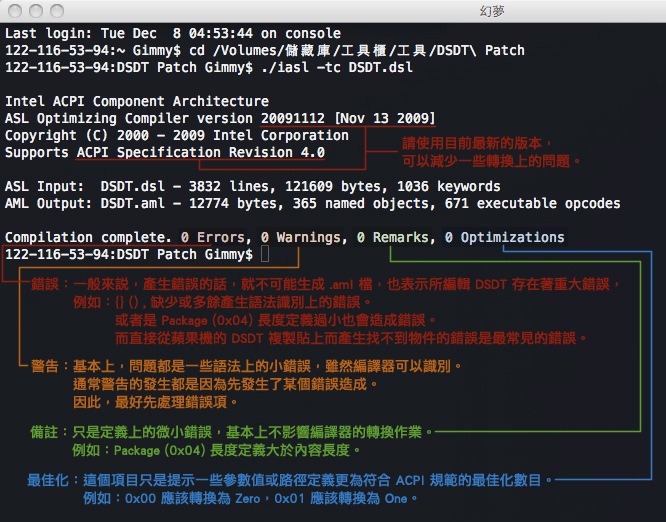
Task: Click the '0 Optimizations' result text
Action: pos(505,237)
